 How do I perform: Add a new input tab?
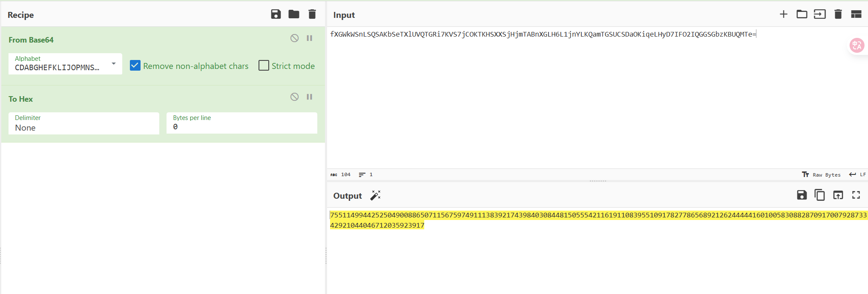click(783, 14)
